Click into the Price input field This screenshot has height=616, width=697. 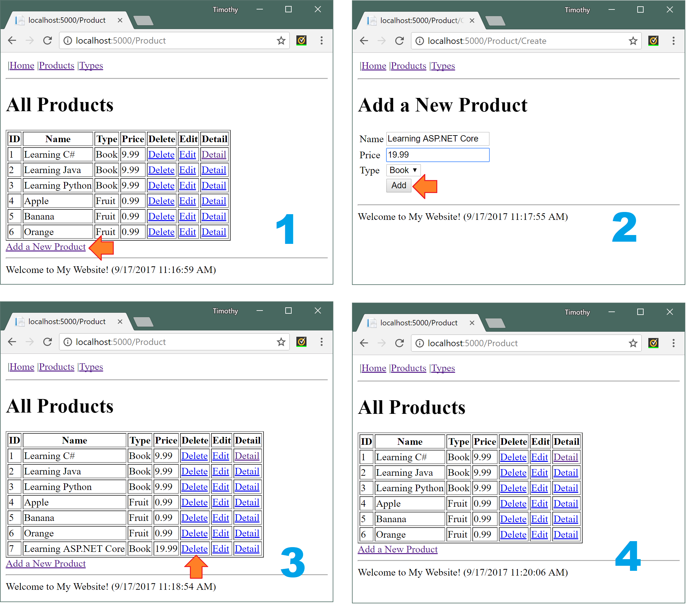click(x=438, y=155)
